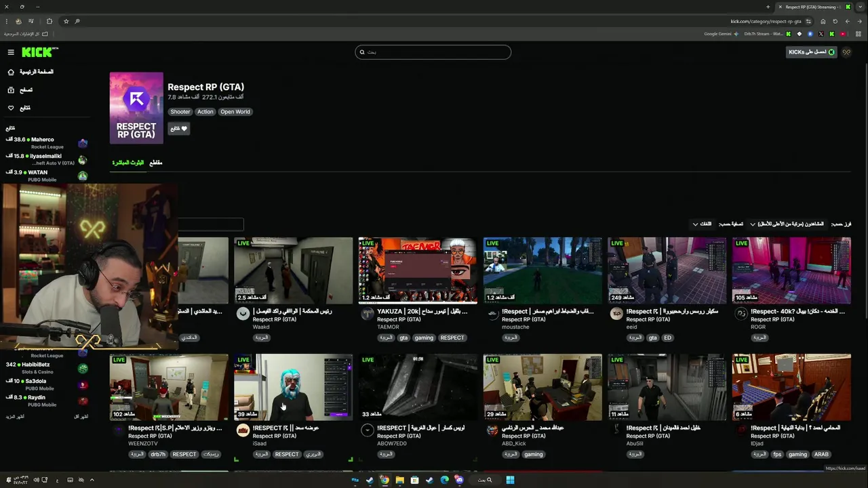Open Discord from the taskbar
Image resolution: width=868 pixels, height=488 pixels.
[x=459, y=480]
